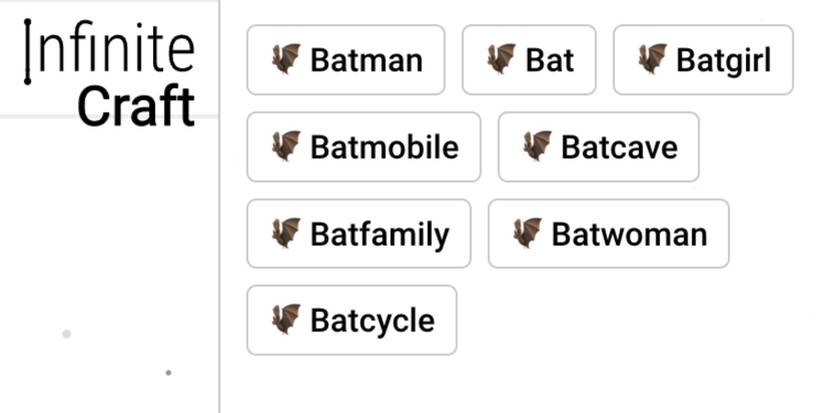The height and width of the screenshot is (413, 825).
Task: Select the Batmobile element label
Action: [x=384, y=147]
